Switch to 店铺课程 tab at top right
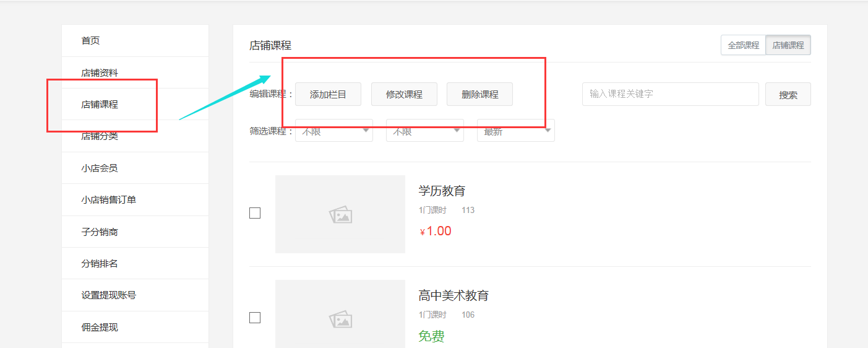Screen dimensions: 868x348 [x=788, y=45]
